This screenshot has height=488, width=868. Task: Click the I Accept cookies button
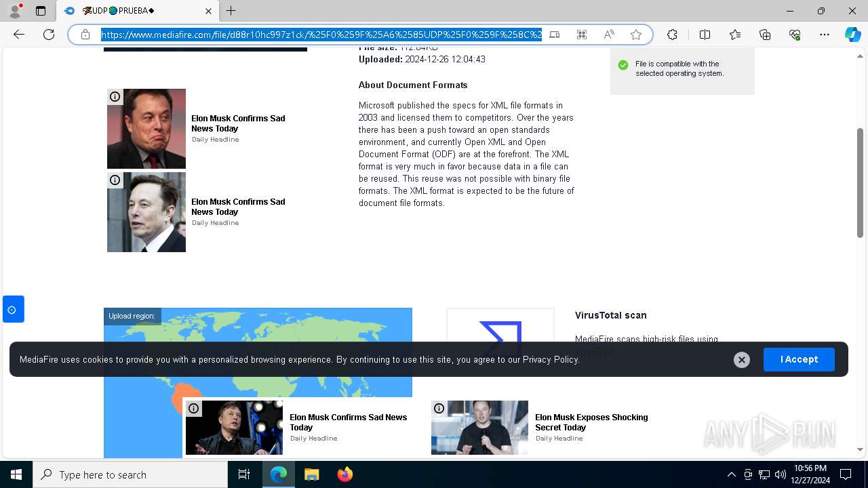pyautogui.click(x=799, y=359)
